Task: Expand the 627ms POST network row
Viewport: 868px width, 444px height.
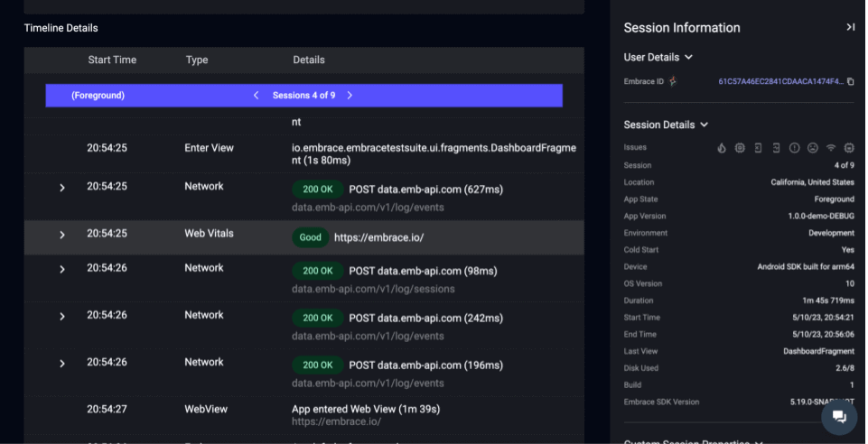Action: pos(62,188)
